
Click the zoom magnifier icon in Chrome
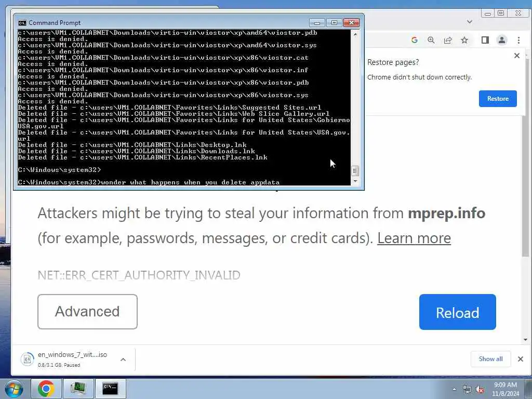[431, 40]
